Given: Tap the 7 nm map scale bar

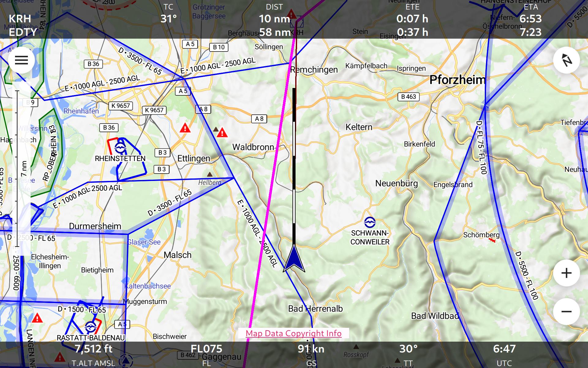Looking at the screenshot, I should click(17, 169).
